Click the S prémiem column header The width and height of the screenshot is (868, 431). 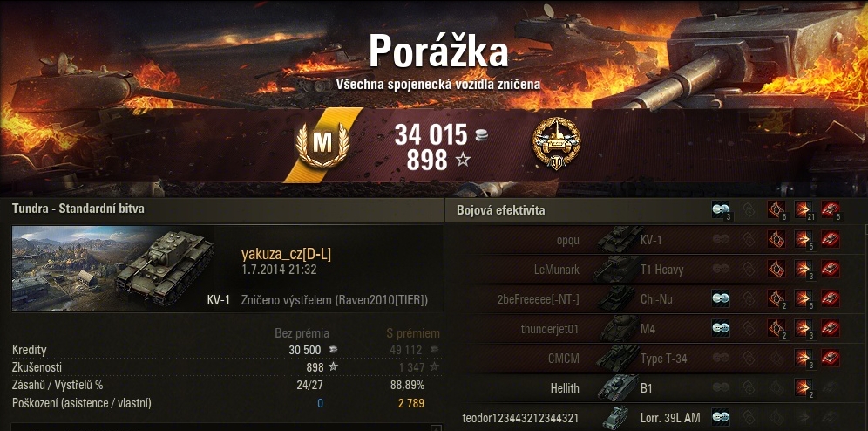[413, 333]
